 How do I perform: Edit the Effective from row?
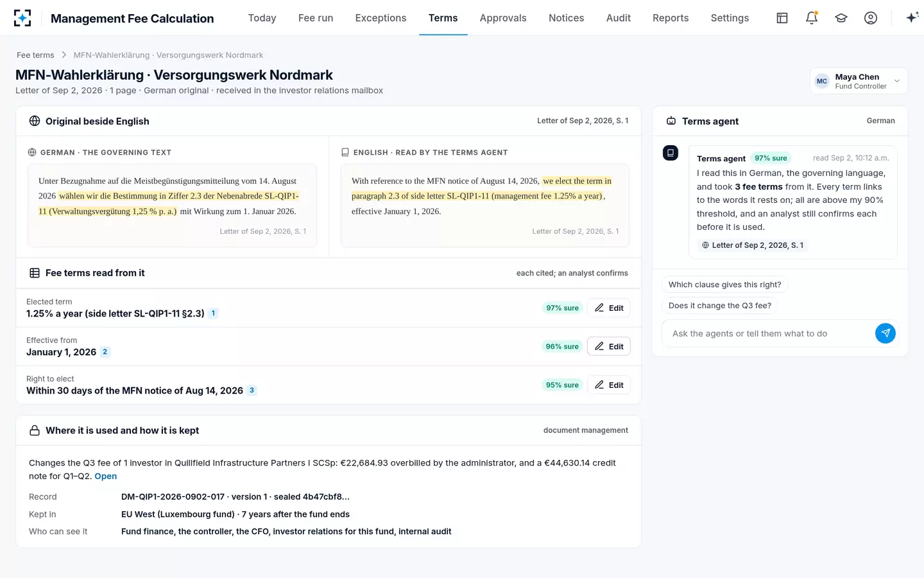[609, 346]
